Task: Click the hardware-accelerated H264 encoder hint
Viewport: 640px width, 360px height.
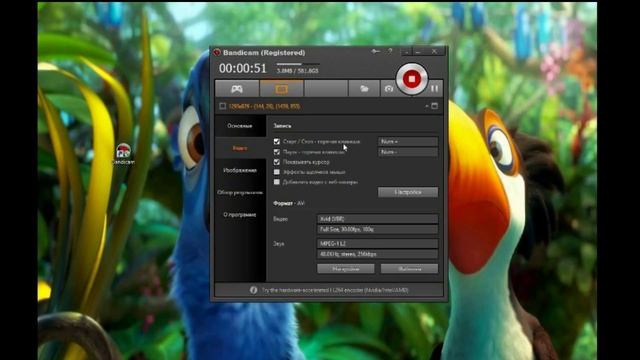Action: pos(335,290)
